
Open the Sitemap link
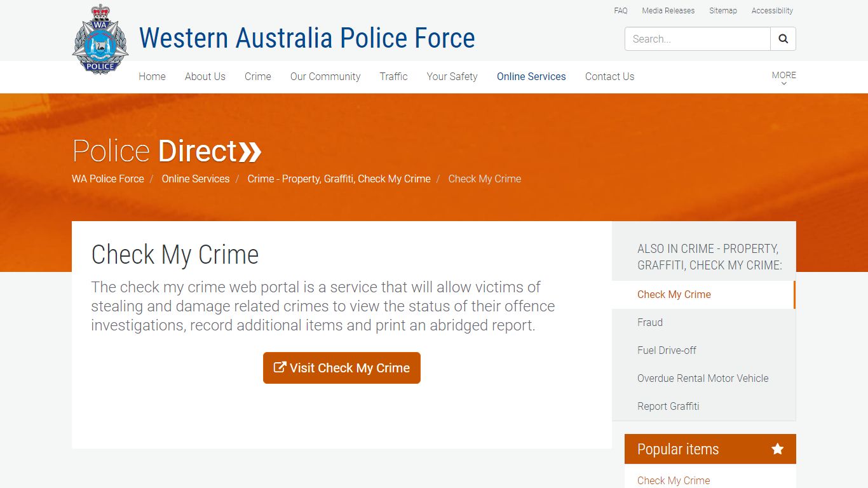723,11
